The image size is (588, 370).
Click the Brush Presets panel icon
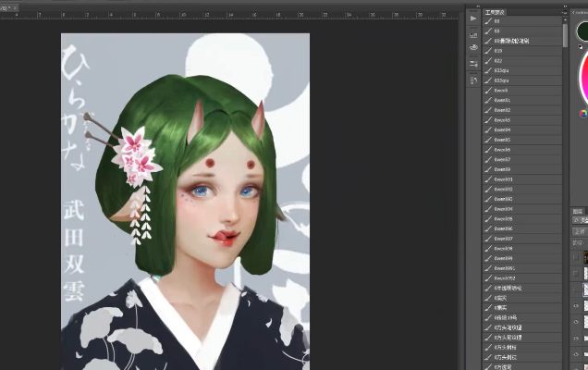coord(473,46)
